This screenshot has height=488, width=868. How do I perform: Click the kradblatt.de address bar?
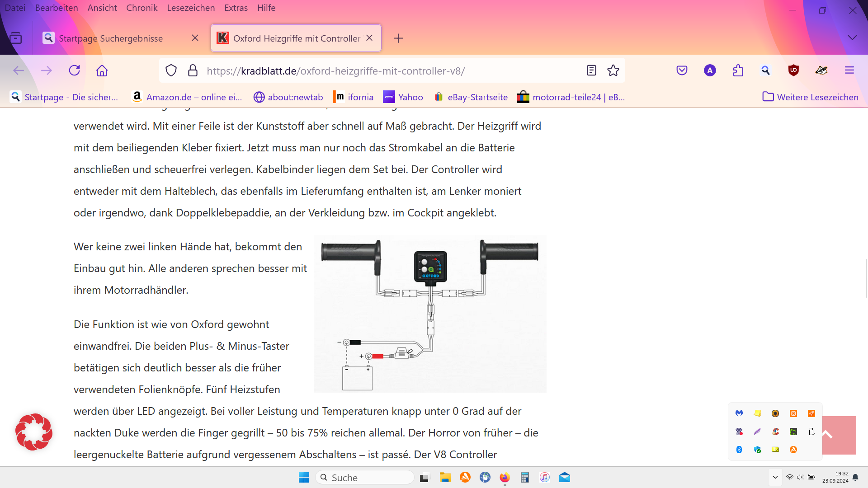[x=392, y=70]
